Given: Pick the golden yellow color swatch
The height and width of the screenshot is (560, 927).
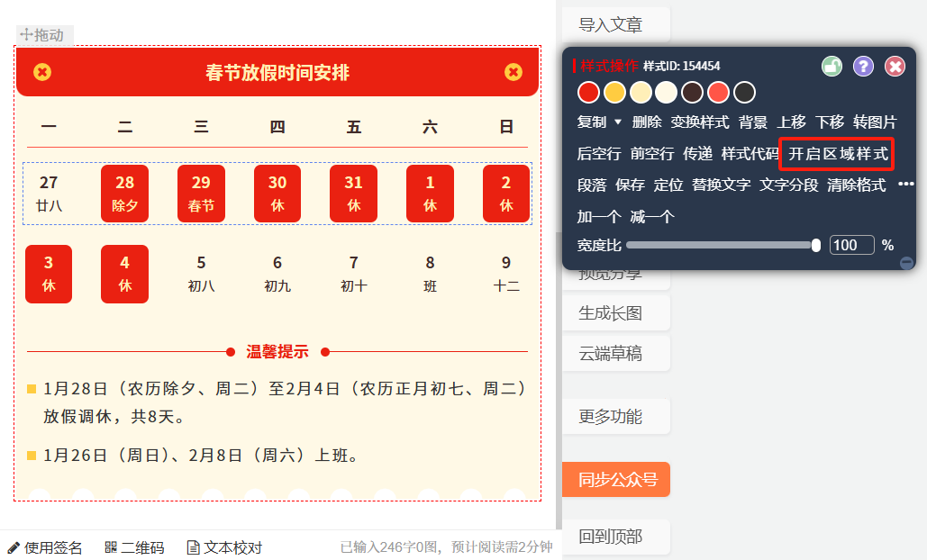Looking at the screenshot, I should pos(614,92).
